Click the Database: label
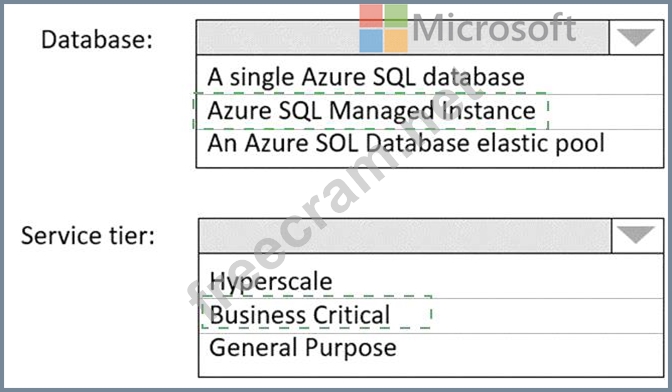The height and width of the screenshot is (392, 672). tap(97, 39)
